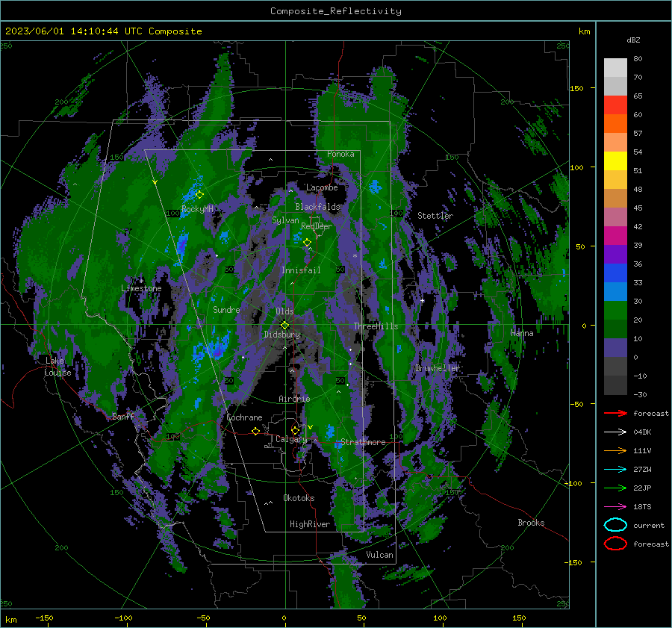Screen dimensions: 672x628
Task: Click the RedDeer city label
Action: point(317,226)
